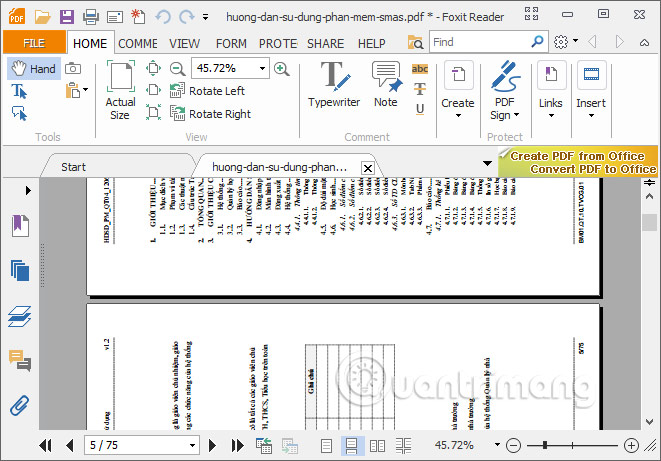Go to the next page
Screen dimensions: 661x461
[x=212, y=445]
